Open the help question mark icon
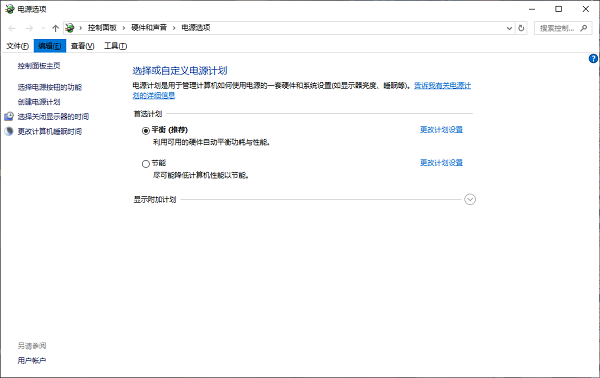 click(593, 59)
